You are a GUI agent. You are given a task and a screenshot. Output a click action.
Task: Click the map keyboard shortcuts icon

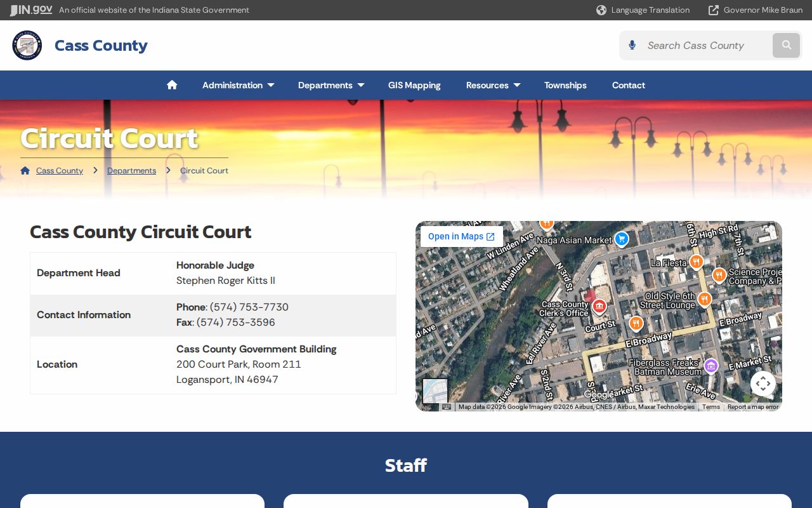447,407
